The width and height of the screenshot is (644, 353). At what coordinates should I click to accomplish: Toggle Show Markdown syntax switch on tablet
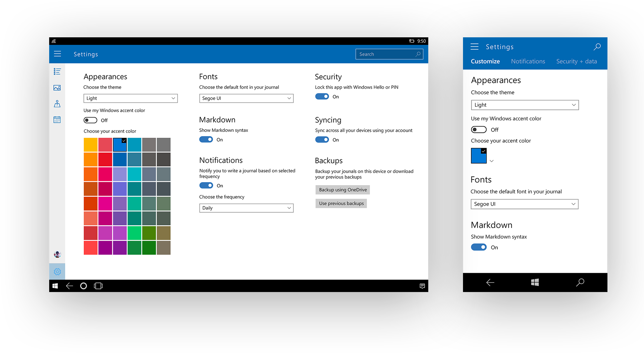coord(206,139)
